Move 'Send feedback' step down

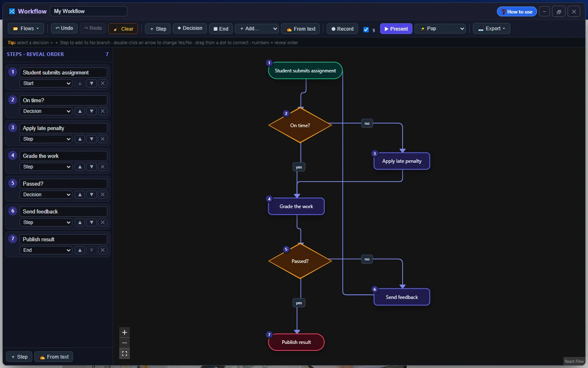tap(91, 222)
